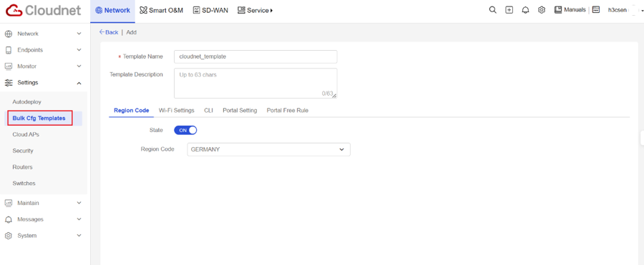
Task: Click the Messages bell icon in sidebar
Action: [x=8, y=219]
